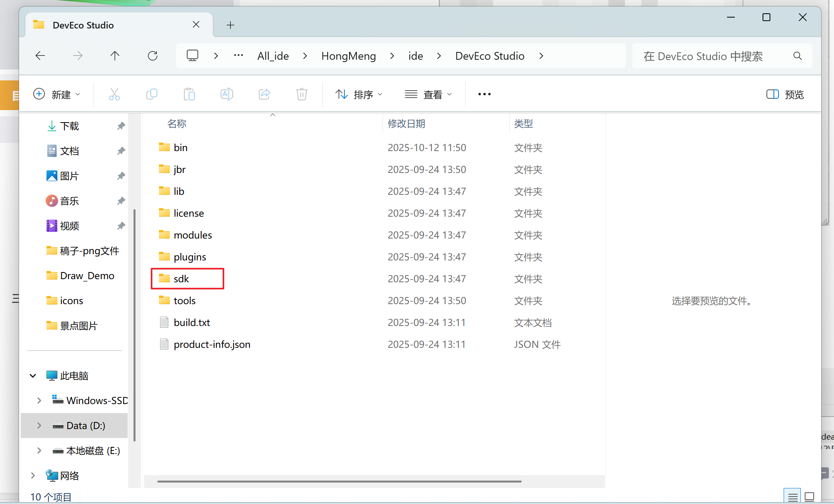Click the Copy icon in toolbar
Image resolution: width=834 pixels, height=504 pixels.
[x=151, y=94]
